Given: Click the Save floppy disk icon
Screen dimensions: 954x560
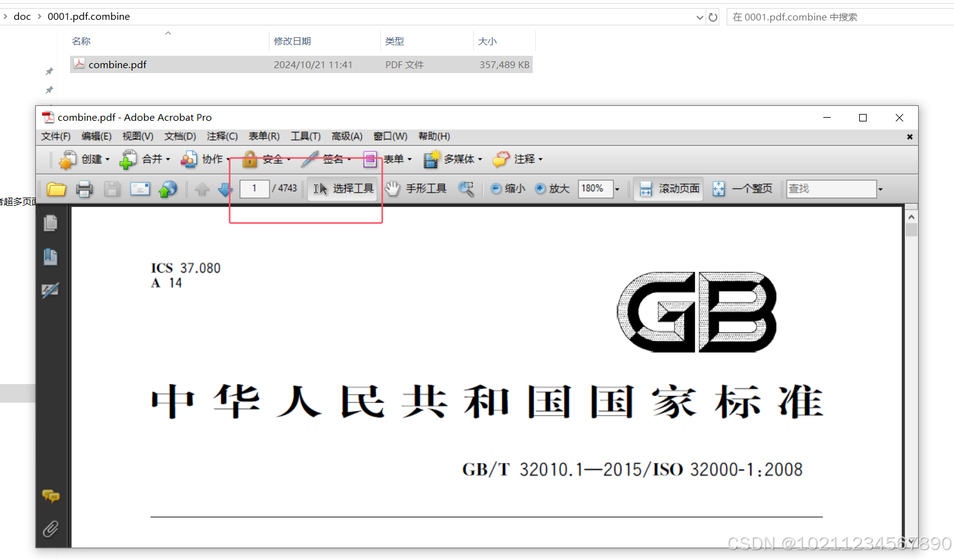Looking at the screenshot, I should (x=112, y=189).
